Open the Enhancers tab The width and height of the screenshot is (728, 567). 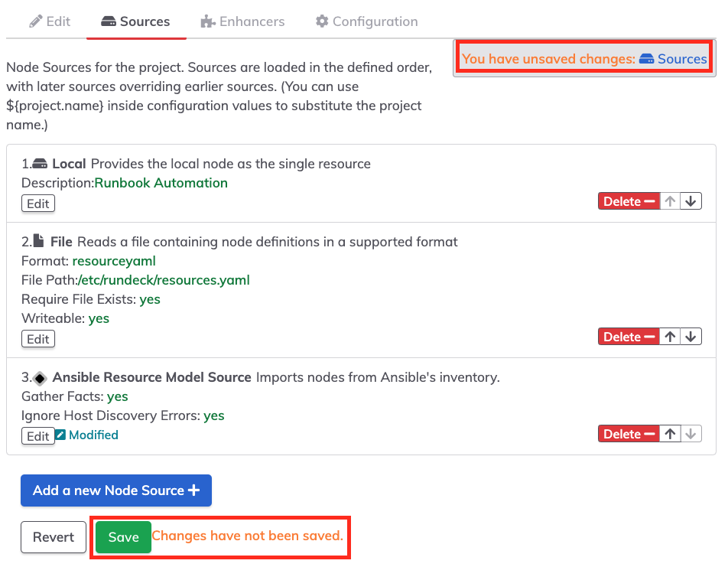[242, 21]
